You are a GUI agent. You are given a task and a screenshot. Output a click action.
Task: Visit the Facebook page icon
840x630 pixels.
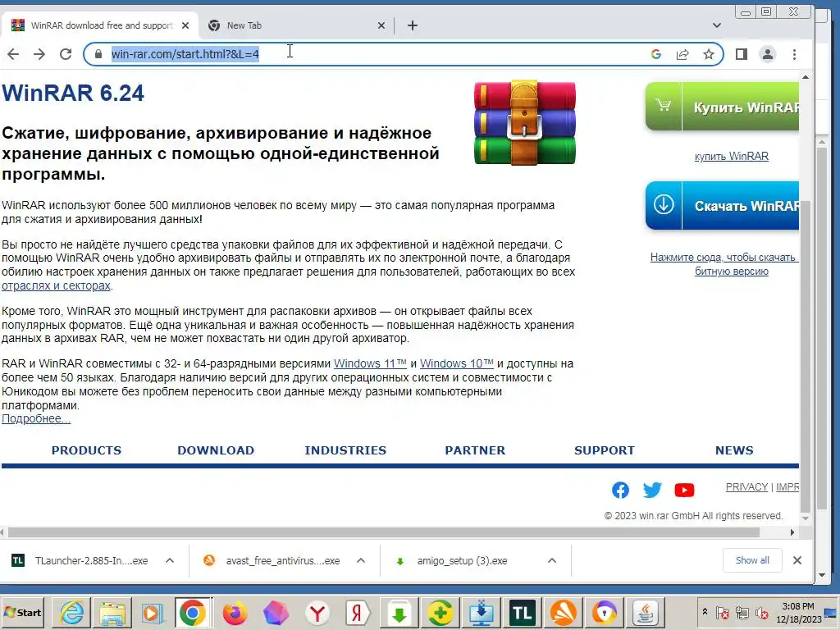(620, 490)
